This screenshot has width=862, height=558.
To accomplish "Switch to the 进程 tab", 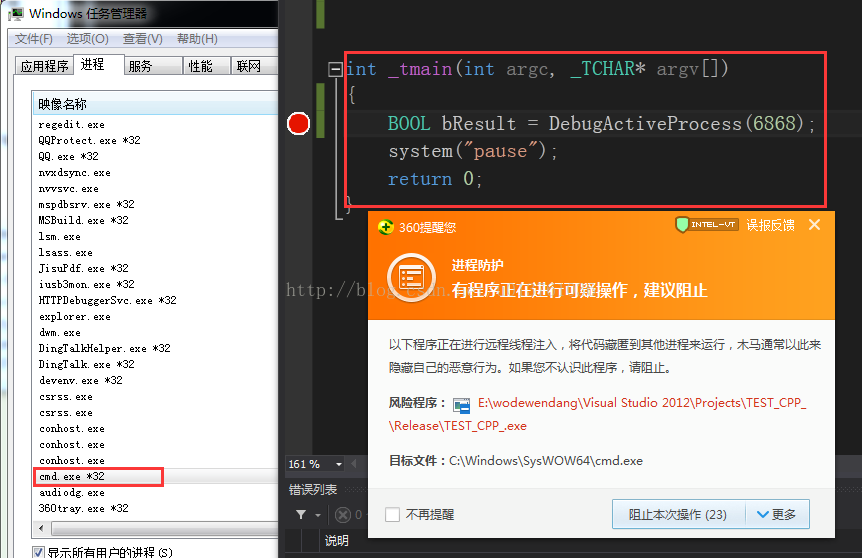I will pyautogui.click(x=99, y=64).
